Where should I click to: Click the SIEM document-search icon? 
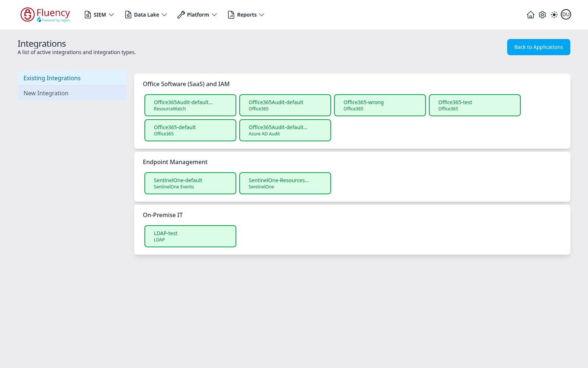(88, 15)
